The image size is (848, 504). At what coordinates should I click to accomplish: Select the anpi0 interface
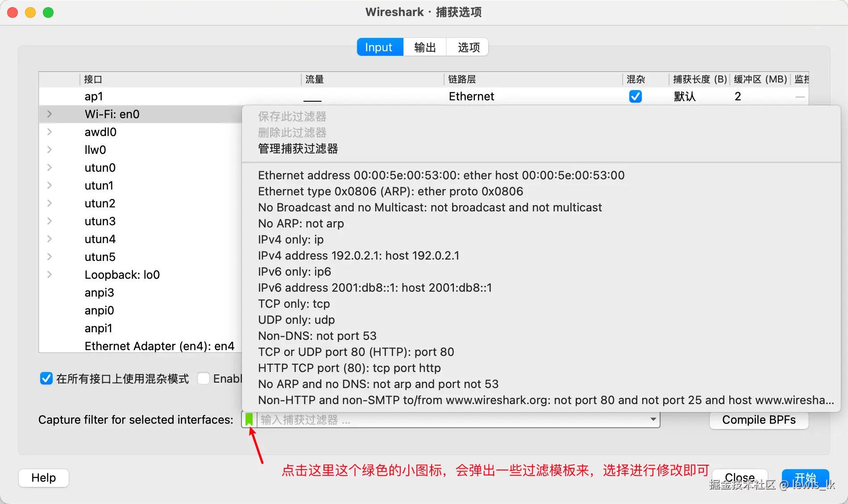coord(99,310)
